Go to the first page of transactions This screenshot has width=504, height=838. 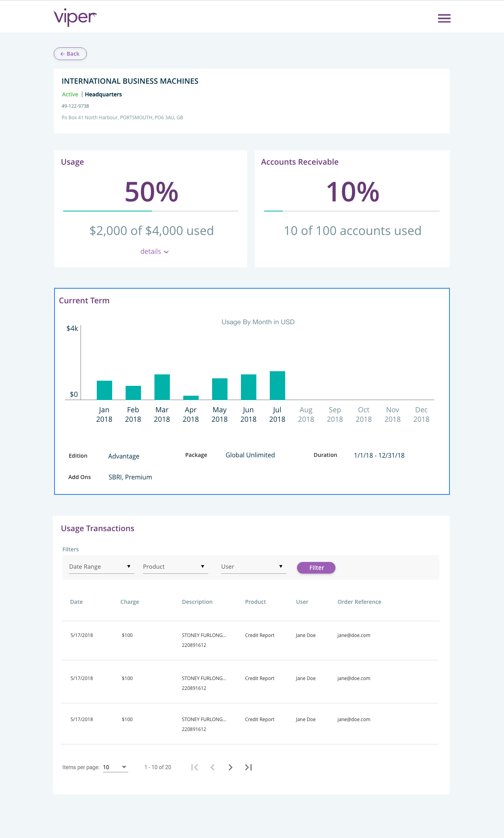coord(194,767)
